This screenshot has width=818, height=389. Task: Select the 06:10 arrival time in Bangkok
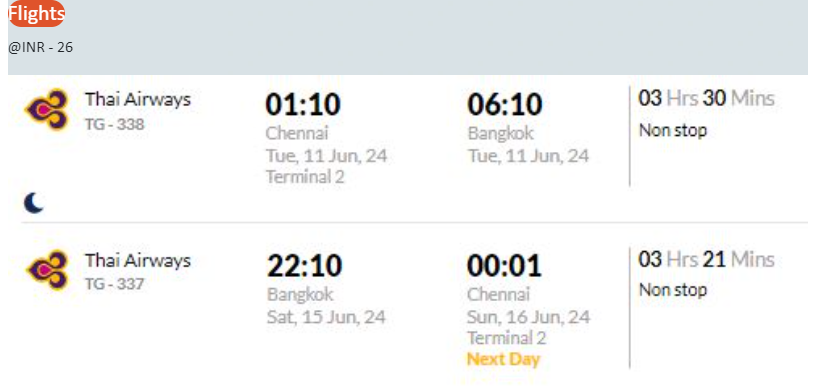click(x=505, y=104)
